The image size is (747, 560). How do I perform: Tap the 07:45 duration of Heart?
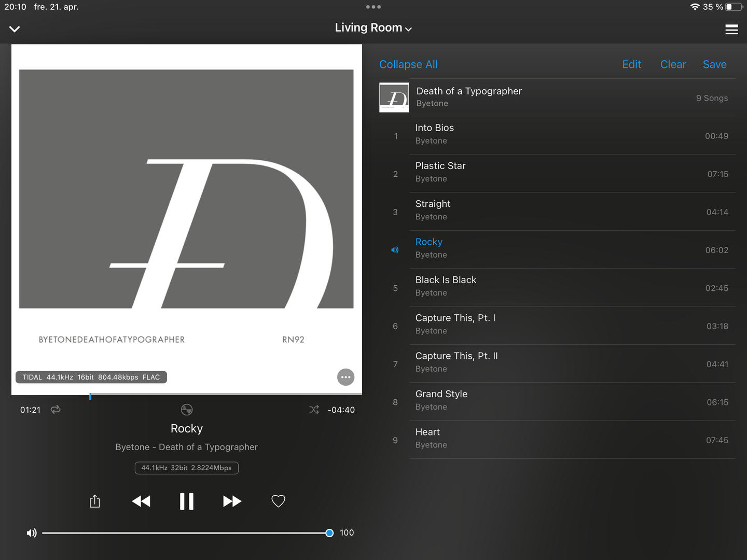coord(717,440)
